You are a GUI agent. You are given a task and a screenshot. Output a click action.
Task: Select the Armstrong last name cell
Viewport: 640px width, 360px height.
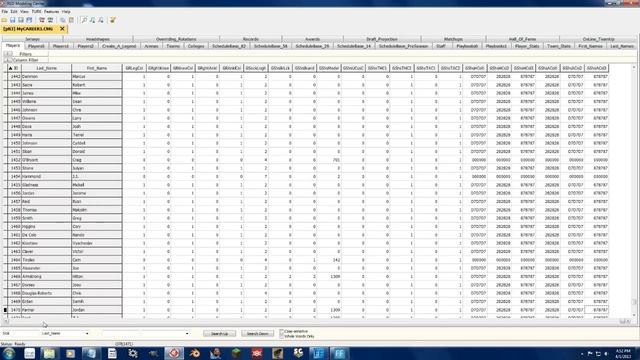point(47,276)
